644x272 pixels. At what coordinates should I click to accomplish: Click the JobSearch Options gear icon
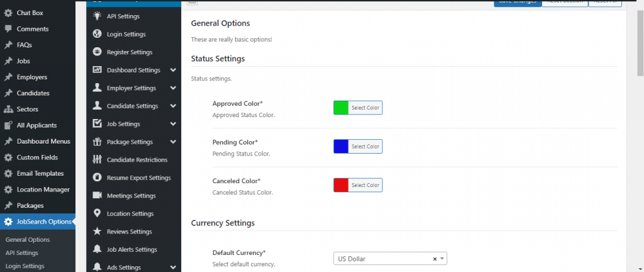(8, 222)
